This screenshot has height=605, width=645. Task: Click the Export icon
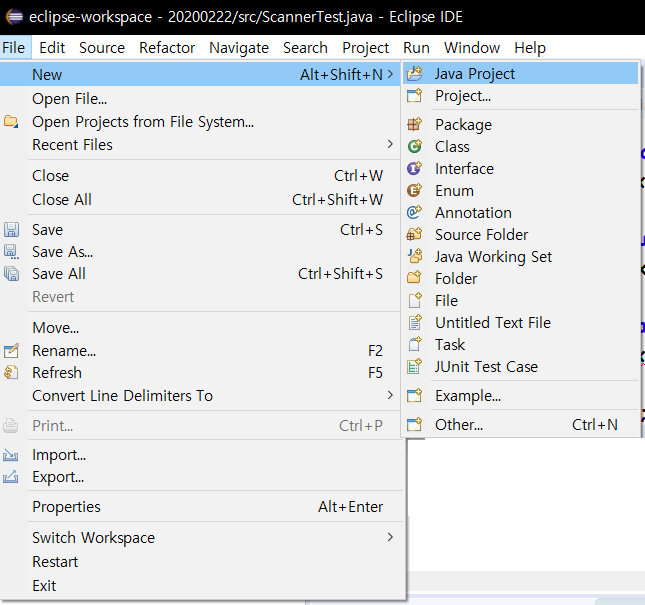coord(11,477)
